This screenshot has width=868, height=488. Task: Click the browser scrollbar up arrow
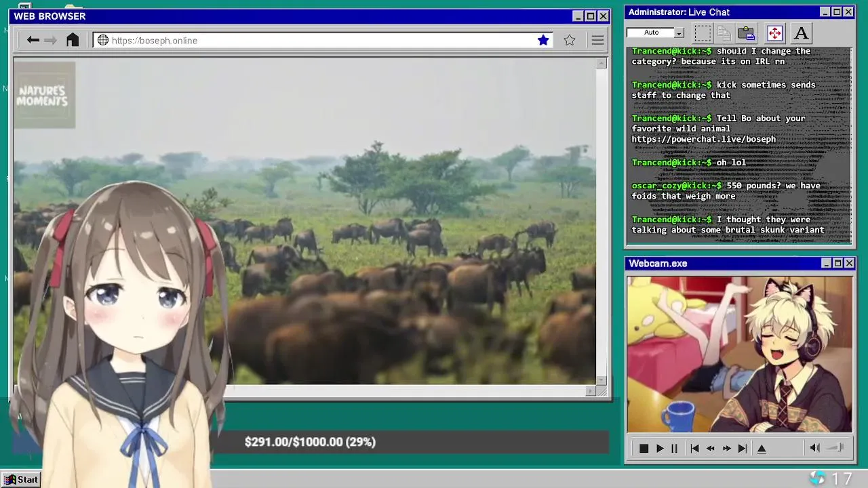(601, 64)
